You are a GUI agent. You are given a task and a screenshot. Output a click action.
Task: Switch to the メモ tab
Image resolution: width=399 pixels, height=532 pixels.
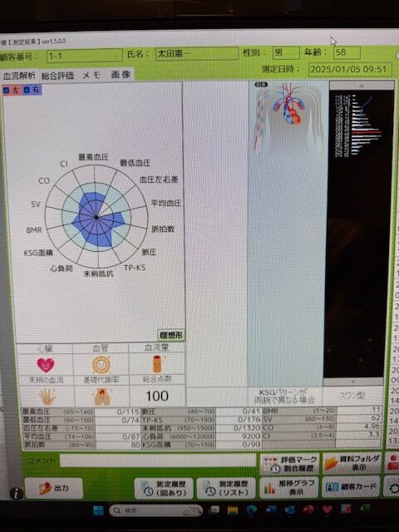coord(91,75)
